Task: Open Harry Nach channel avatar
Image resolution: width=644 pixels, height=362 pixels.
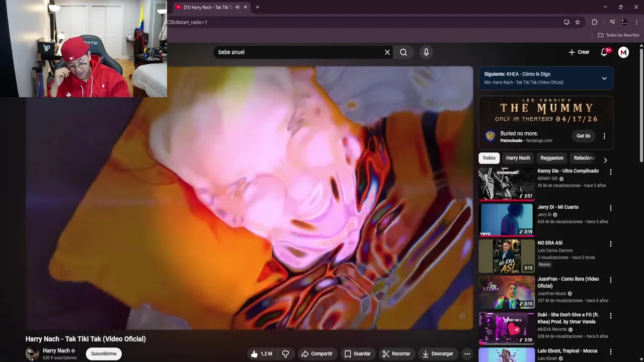Action: (32, 353)
